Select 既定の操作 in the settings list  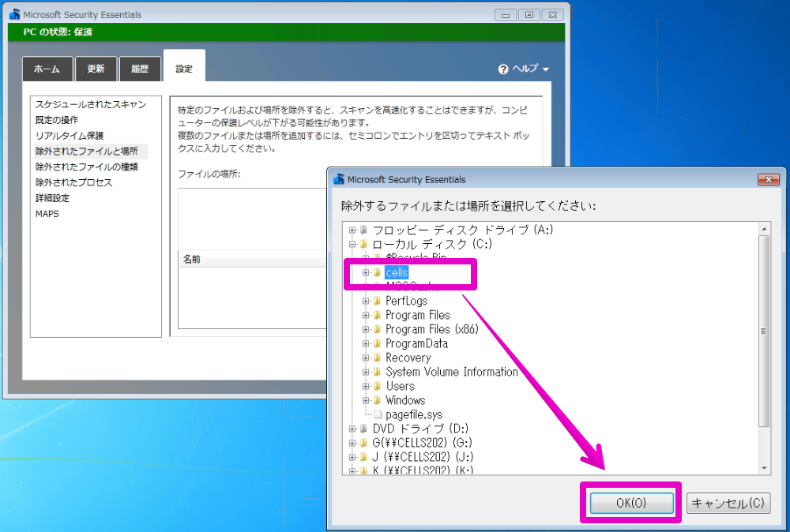[56, 120]
